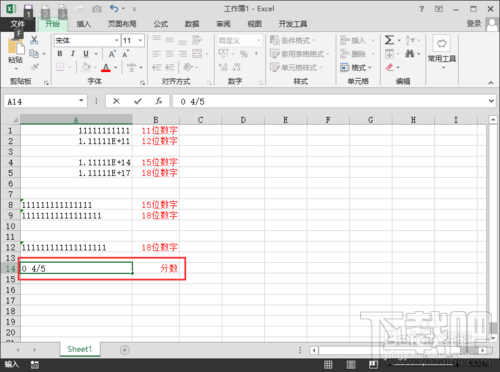
Task: Click the Sign in (登录) link
Action: pos(473,24)
